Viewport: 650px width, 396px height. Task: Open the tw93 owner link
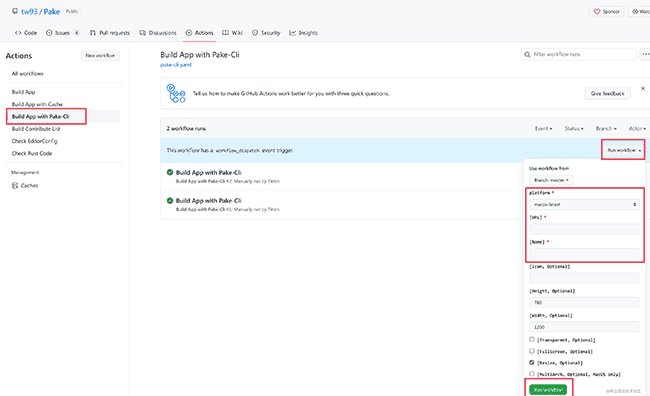pos(29,12)
